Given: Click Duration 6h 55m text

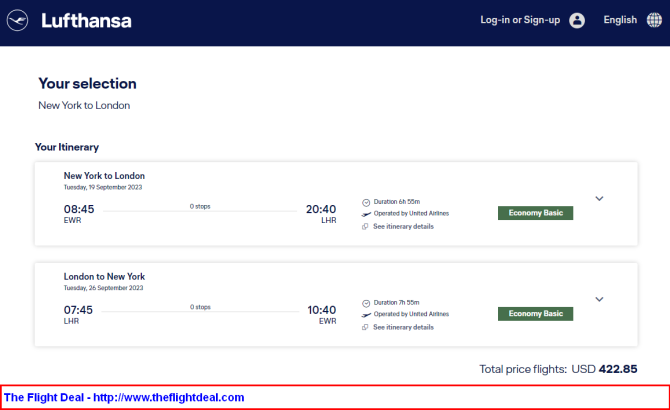Looking at the screenshot, I should point(397,202).
